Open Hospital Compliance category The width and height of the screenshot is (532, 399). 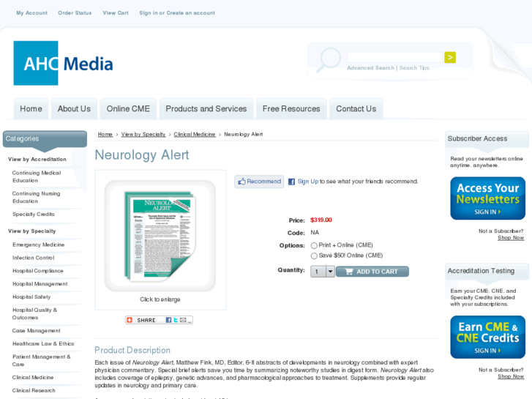click(x=37, y=271)
